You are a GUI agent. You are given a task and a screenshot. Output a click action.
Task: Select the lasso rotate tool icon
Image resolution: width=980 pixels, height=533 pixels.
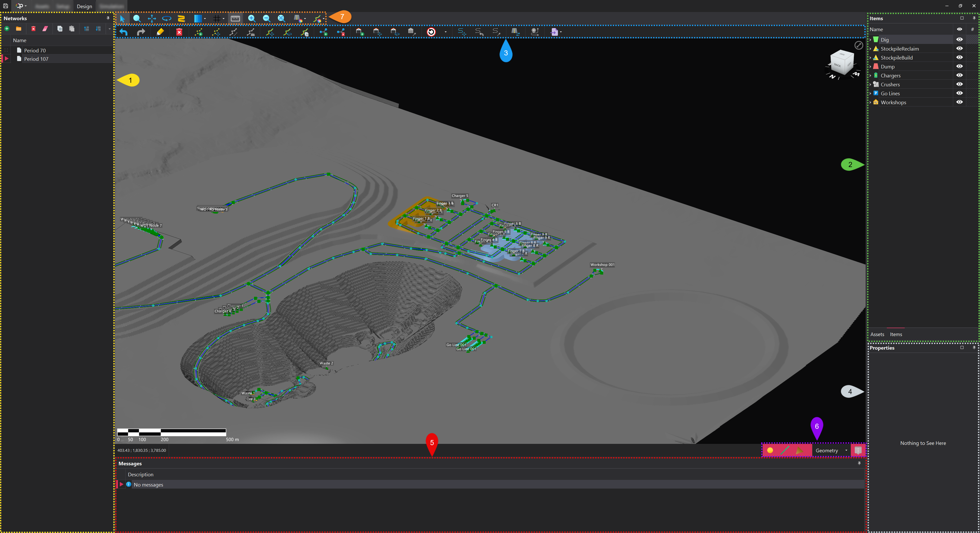coord(167,18)
